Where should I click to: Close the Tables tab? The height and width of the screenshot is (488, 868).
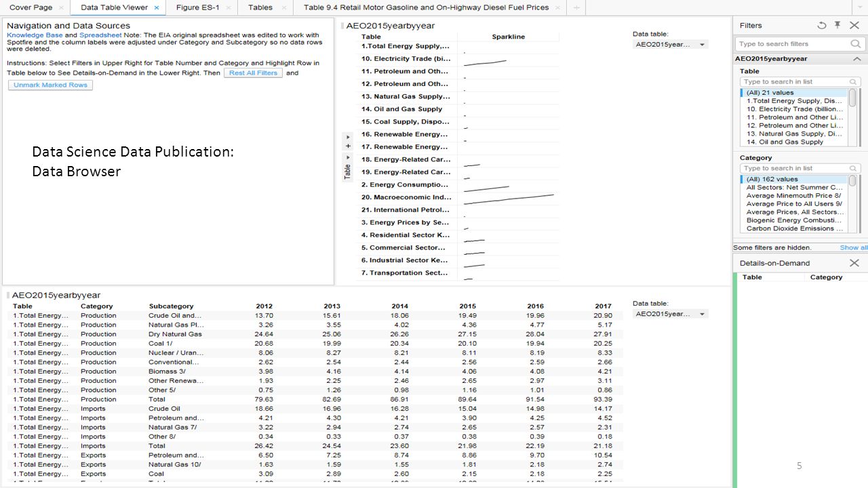[283, 7]
